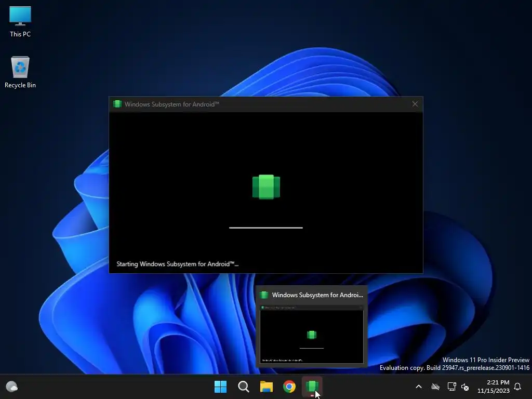
Task: Launch File Explorer from taskbar
Action: [267, 387]
